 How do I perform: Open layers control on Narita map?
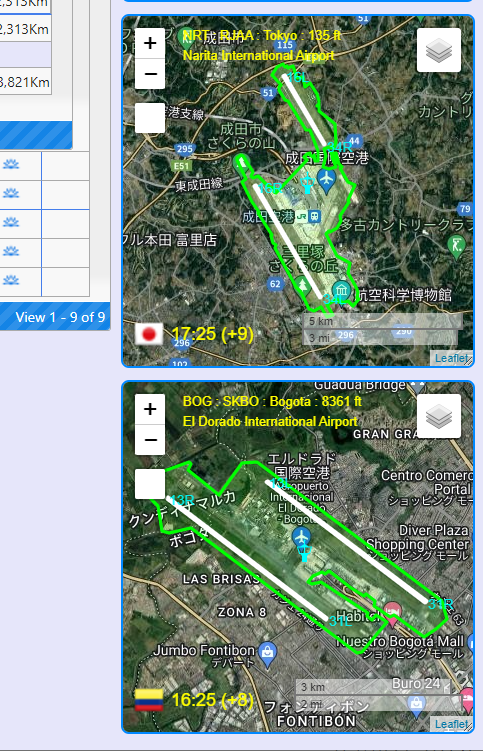click(x=439, y=50)
